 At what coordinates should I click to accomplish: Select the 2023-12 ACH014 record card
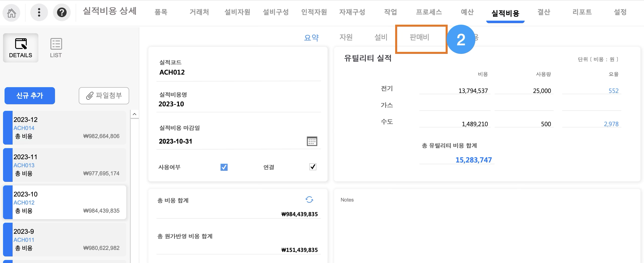pos(65,128)
